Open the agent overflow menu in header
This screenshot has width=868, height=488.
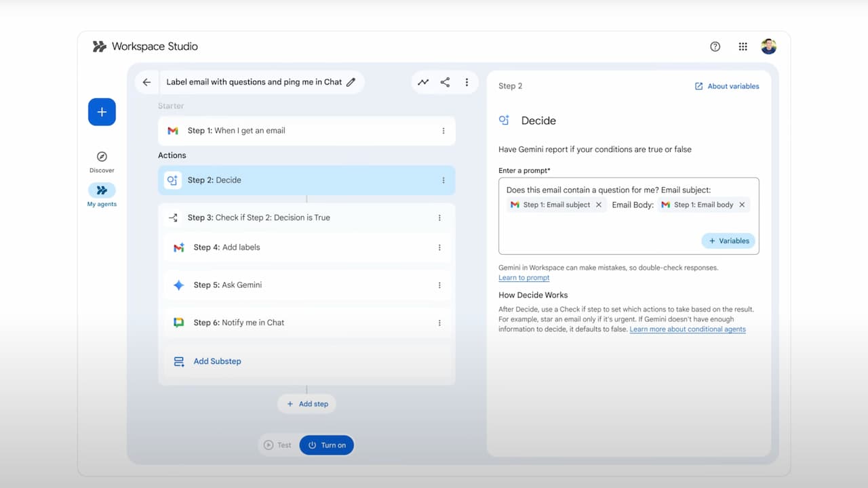pos(467,82)
